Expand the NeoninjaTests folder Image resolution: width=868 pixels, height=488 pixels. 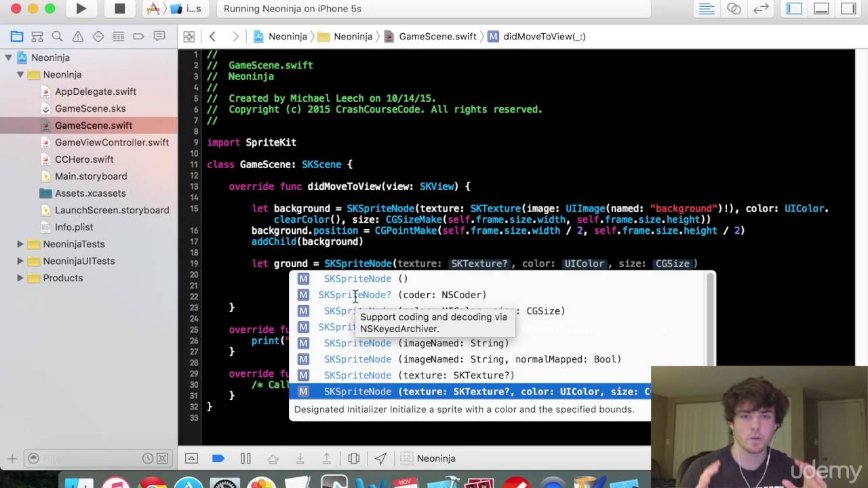point(20,244)
